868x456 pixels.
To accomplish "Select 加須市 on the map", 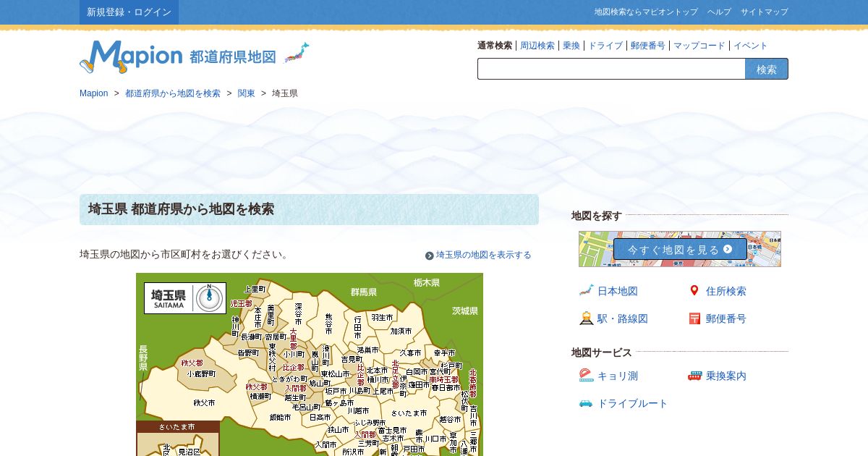I will (401, 331).
